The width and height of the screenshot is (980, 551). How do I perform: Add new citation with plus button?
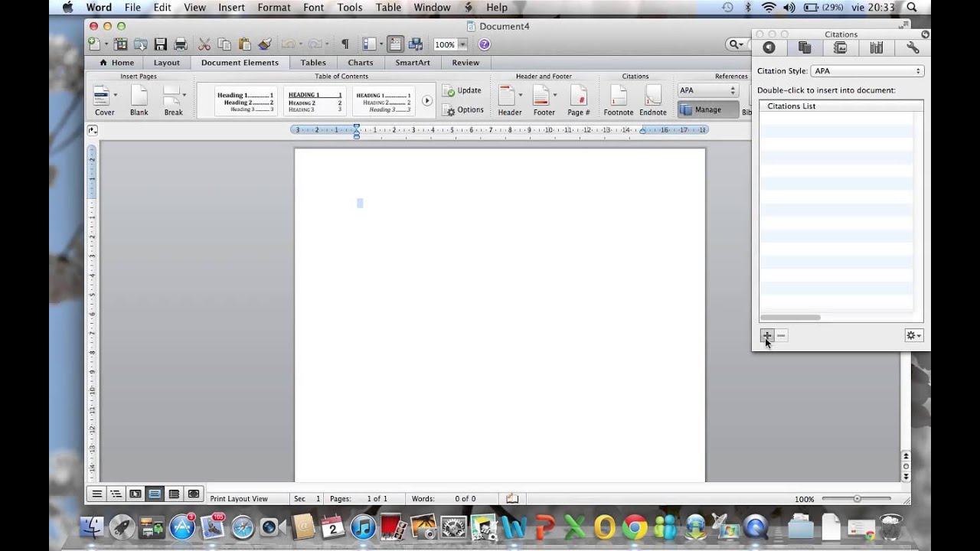click(x=766, y=336)
